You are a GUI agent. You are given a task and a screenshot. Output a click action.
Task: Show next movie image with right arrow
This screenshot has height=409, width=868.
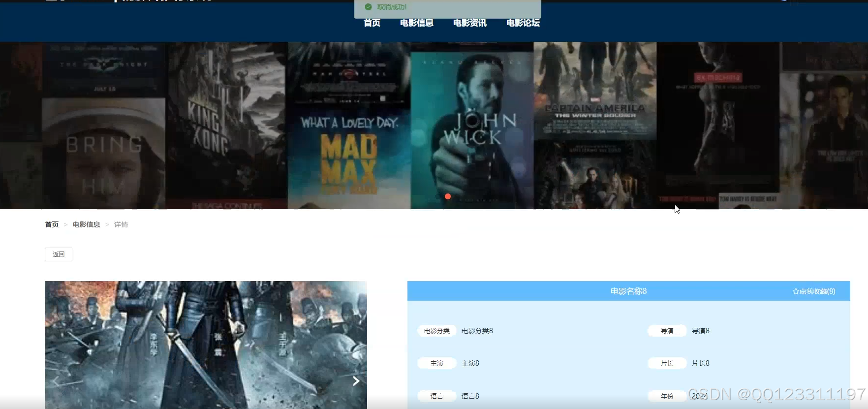pyautogui.click(x=356, y=381)
